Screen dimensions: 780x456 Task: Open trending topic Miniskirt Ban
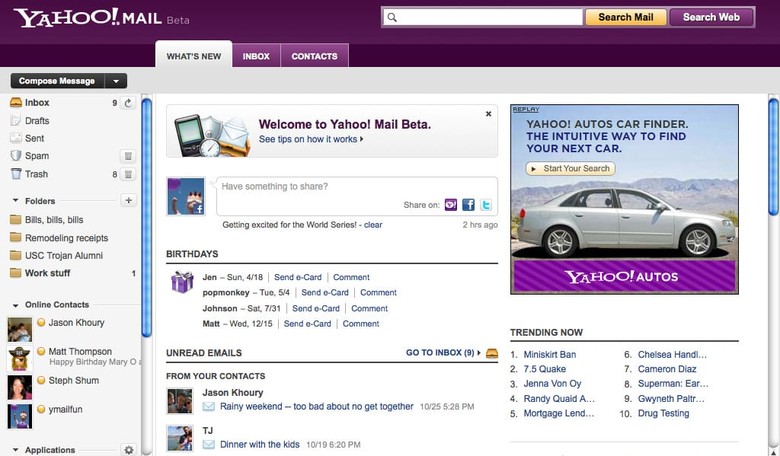pos(550,355)
